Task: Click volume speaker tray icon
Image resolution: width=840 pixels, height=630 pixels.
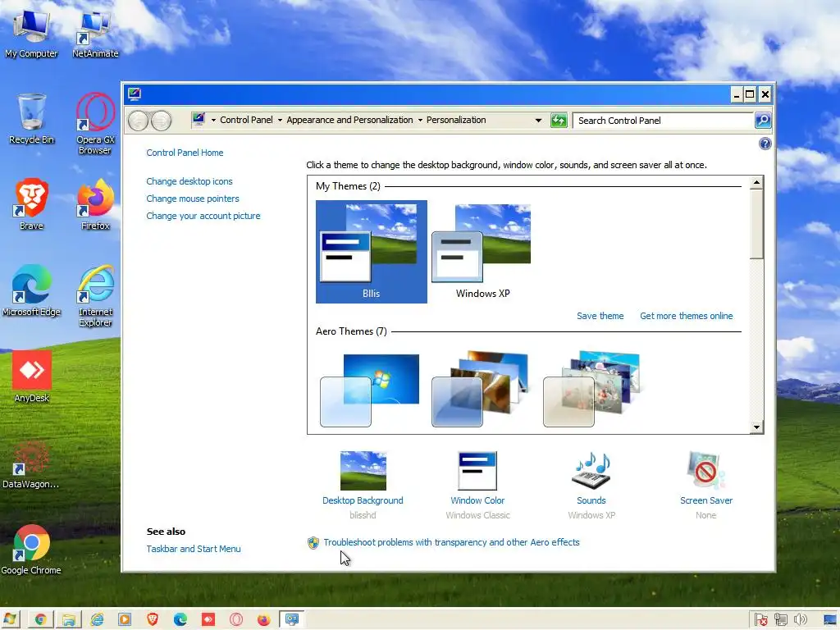Action: pos(801,620)
